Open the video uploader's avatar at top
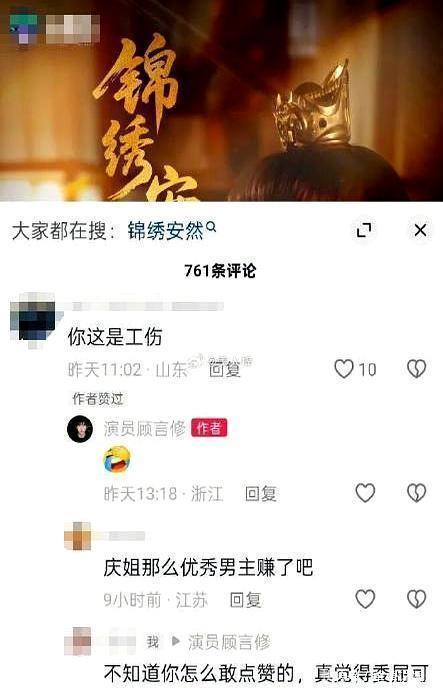Screen dimensions: 443x688 24,29
